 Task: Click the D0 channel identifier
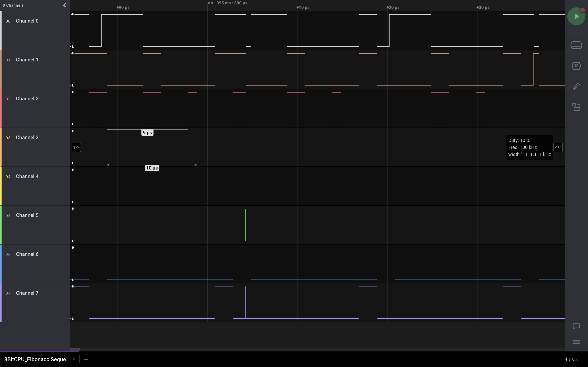point(8,21)
